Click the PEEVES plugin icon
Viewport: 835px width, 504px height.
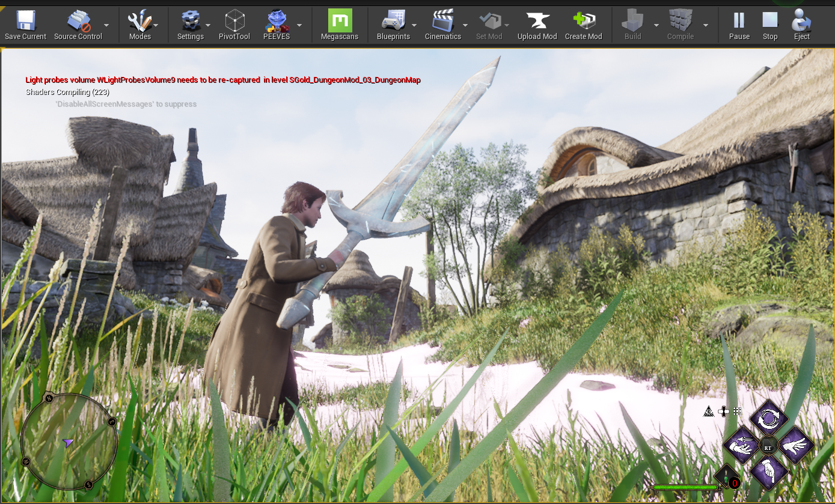pyautogui.click(x=277, y=21)
